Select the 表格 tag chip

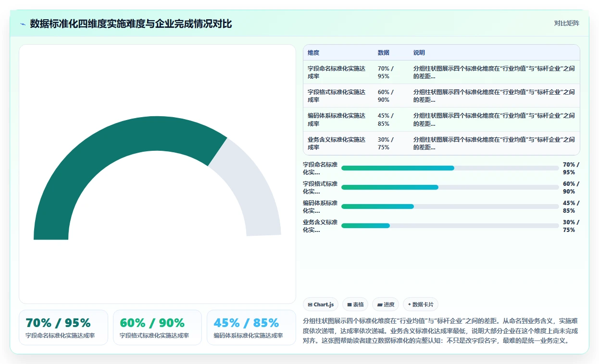355,304
